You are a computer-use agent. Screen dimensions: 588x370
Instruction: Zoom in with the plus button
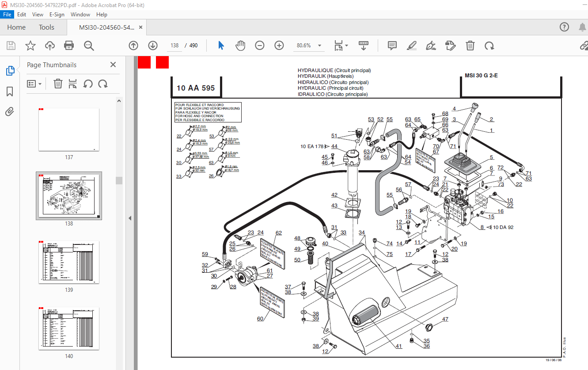279,46
